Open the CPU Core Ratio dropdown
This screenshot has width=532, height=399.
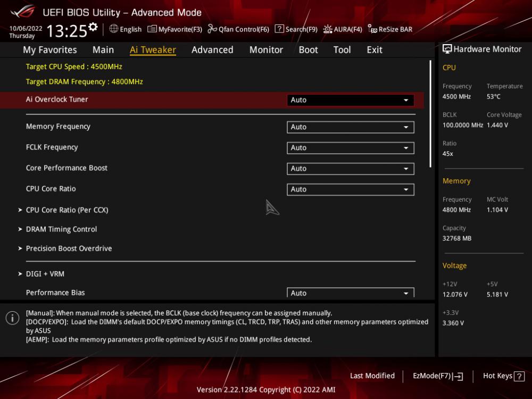coord(350,189)
